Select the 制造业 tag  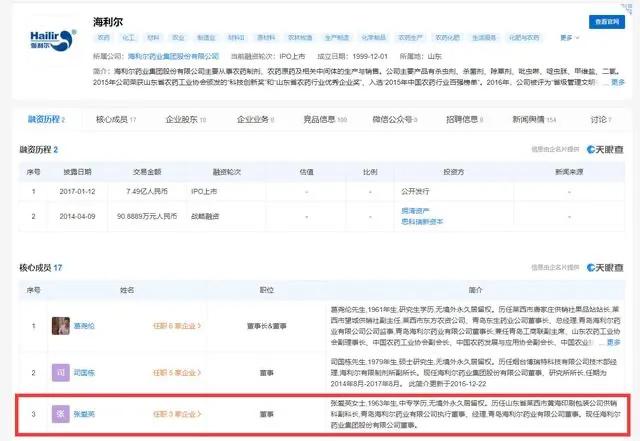point(206,38)
